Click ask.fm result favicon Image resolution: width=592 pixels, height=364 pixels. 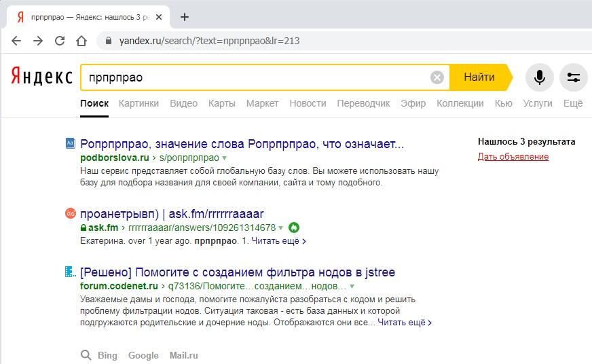71,213
